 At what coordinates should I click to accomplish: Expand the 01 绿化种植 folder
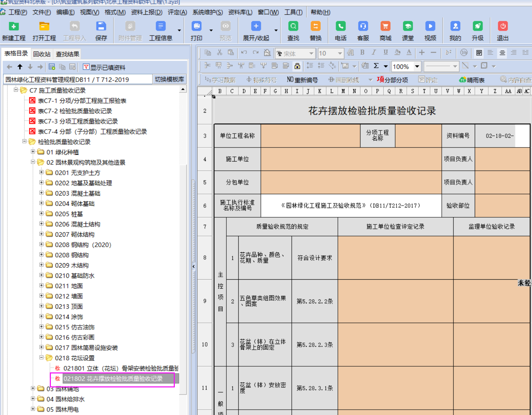pos(33,152)
